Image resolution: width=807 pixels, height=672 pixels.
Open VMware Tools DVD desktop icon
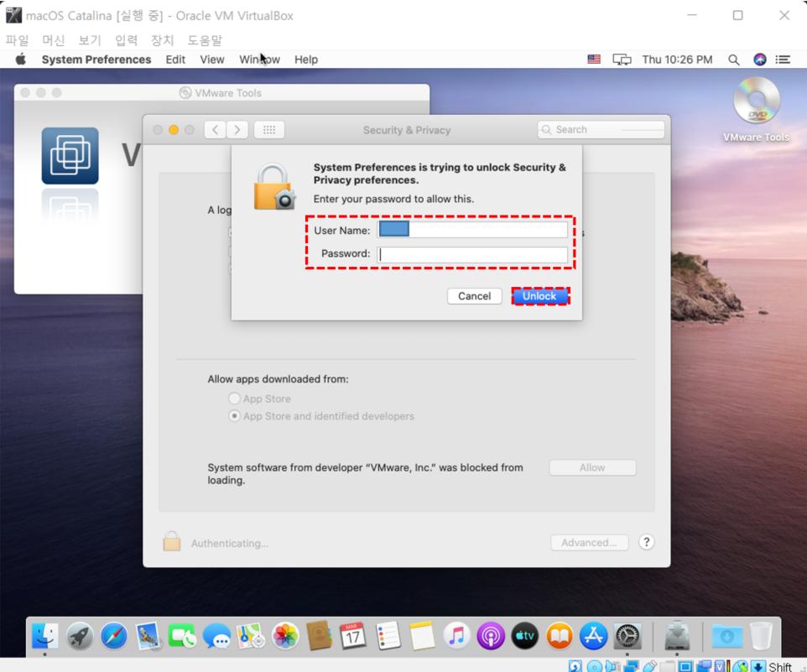(756, 110)
